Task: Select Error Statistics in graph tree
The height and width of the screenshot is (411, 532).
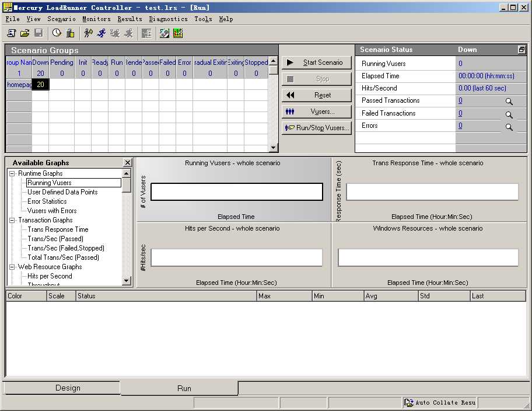Action: tap(47, 201)
